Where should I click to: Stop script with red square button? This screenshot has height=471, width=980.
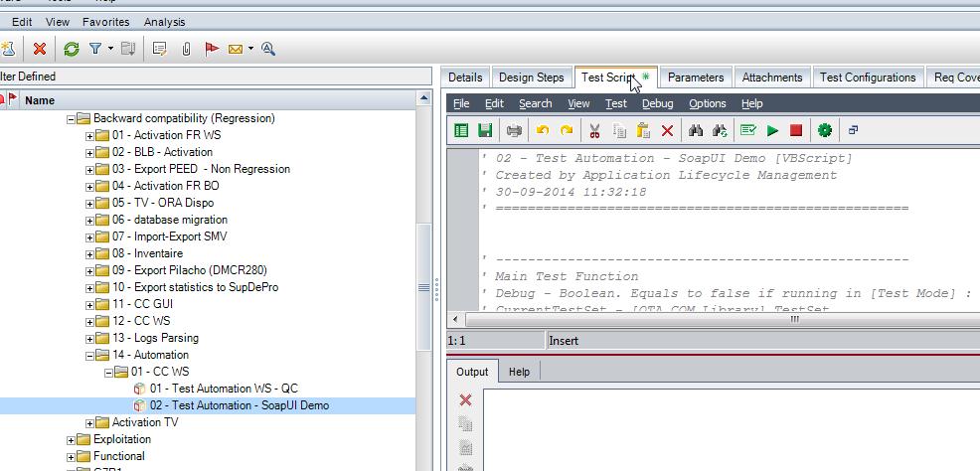click(x=795, y=130)
